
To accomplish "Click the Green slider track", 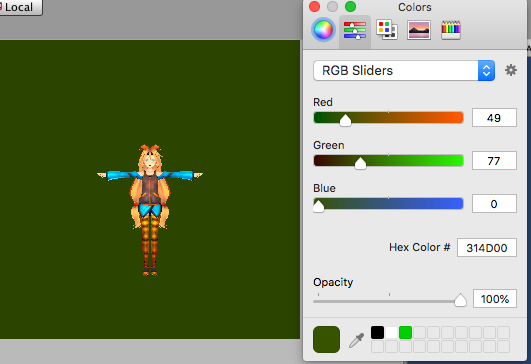I will point(388,160).
